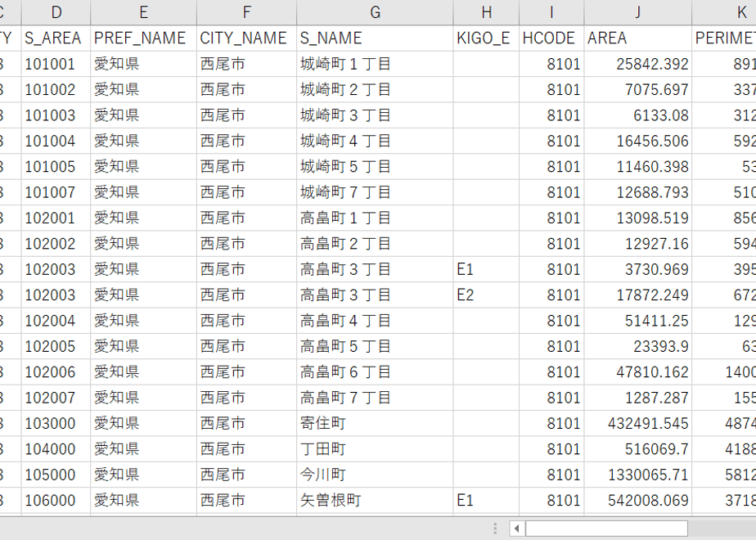The image size is (756, 540).
Task: Click the KIGO_E header cell
Action: tap(487, 38)
